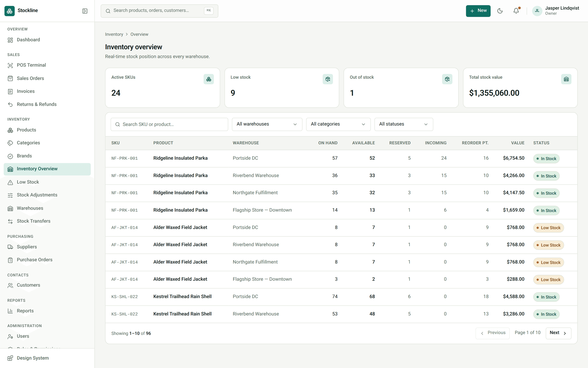Click the Stock Transfers arrows icon
This screenshot has height=368, width=588.
click(10, 221)
